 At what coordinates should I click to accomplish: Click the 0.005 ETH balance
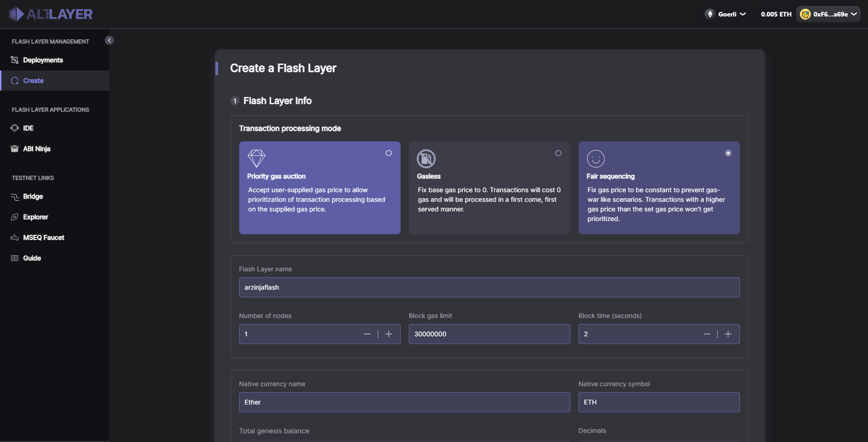coord(776,14)
